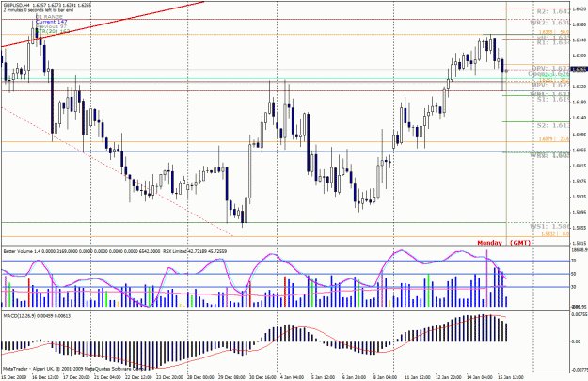
Task: Click the 1.6095 price axis value
Action: [579, 135]
